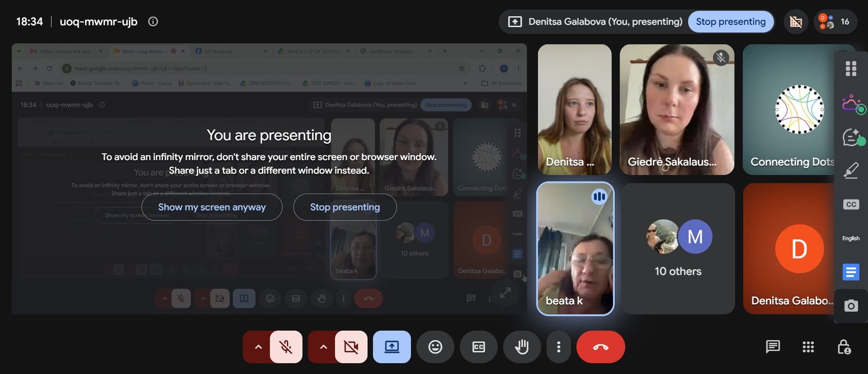Select the Connecting Dots tile
The height and width of the screenshot is (374, 868).
(789, 110)
